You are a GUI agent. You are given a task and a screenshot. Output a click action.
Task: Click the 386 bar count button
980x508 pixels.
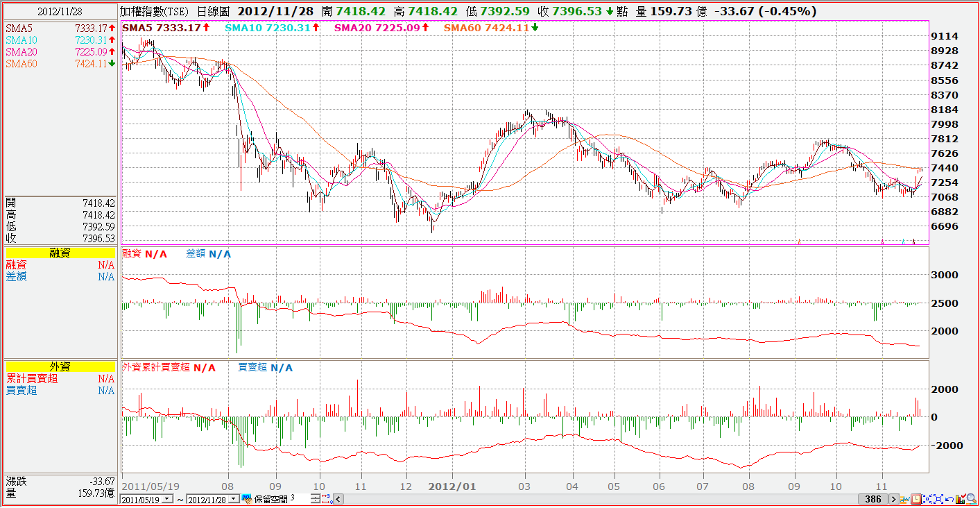(x=873, y=499)
